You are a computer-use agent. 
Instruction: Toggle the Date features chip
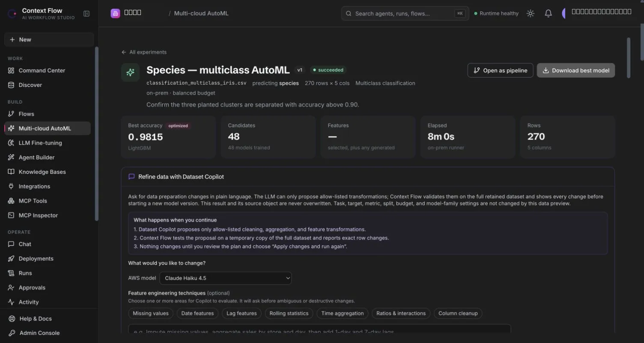[x=197, y=313]
